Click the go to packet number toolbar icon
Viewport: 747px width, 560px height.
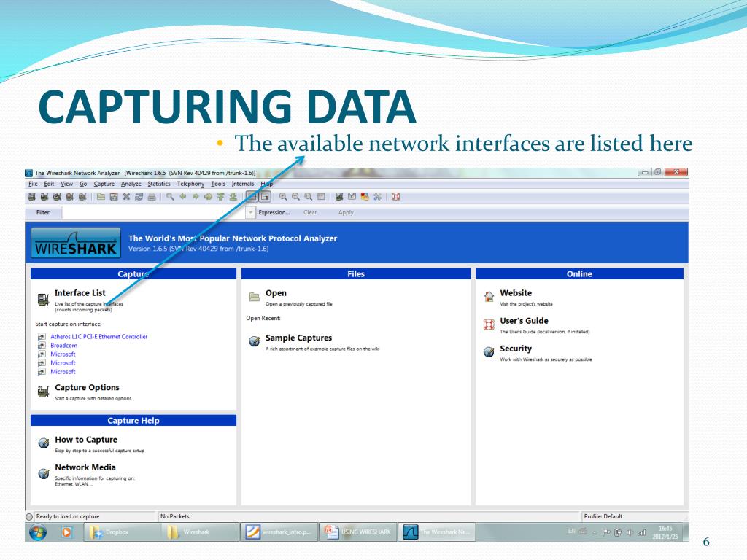click(208, 197)
